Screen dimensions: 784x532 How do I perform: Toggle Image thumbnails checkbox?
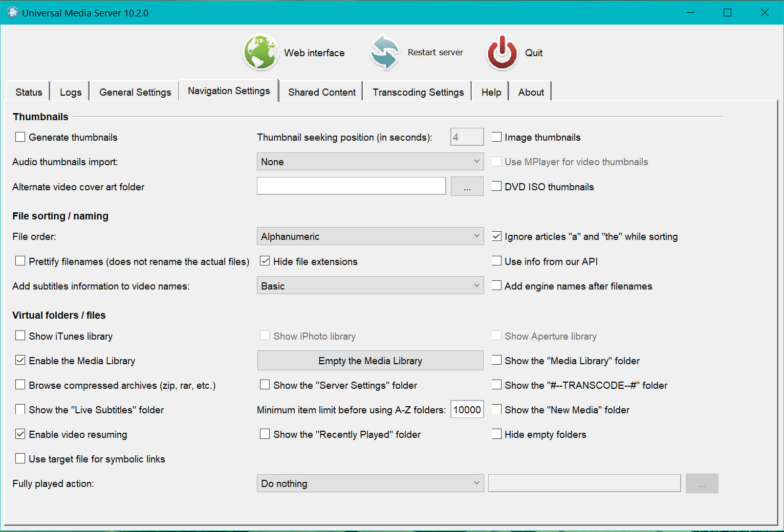tap(496, 137)
